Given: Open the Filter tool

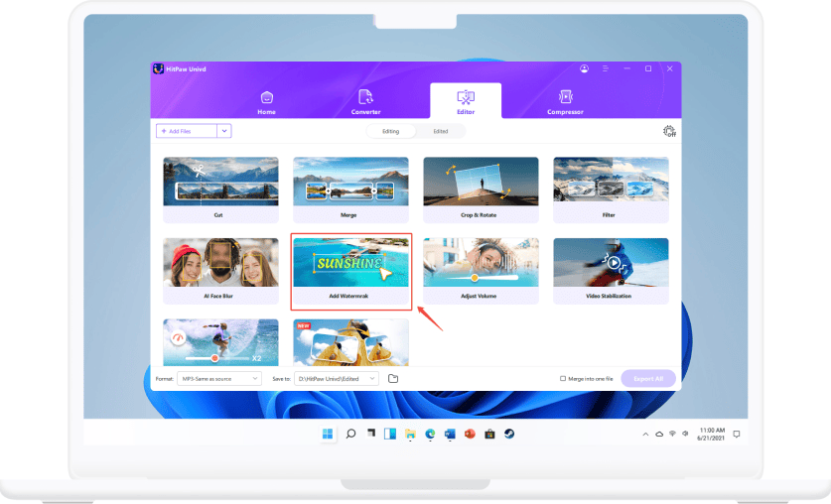Looking at the screenshot, I should click(611, 189).
